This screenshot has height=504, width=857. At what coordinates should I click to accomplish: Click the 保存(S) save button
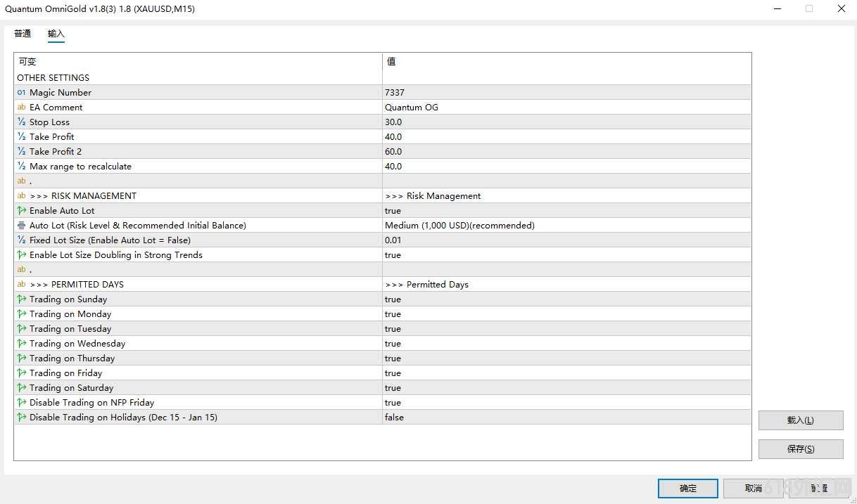tap(801, 449)
